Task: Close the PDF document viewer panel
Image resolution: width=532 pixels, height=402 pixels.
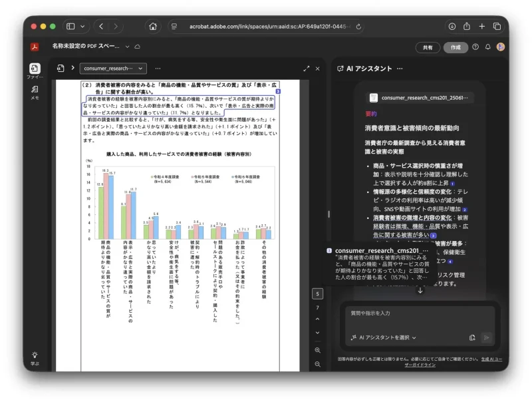Action: [x=318, y=68]
